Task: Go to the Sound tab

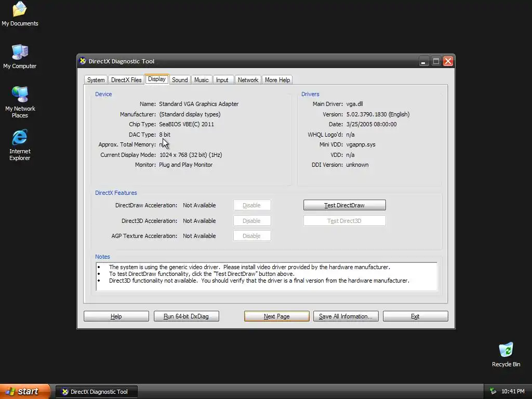Action: pos(180,79)
